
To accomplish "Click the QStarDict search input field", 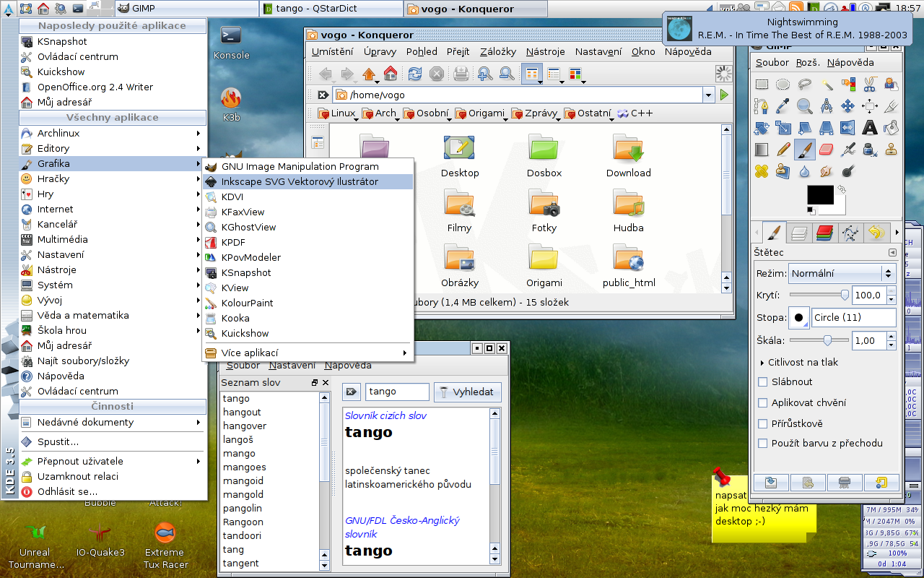I will tap(397, 392).
